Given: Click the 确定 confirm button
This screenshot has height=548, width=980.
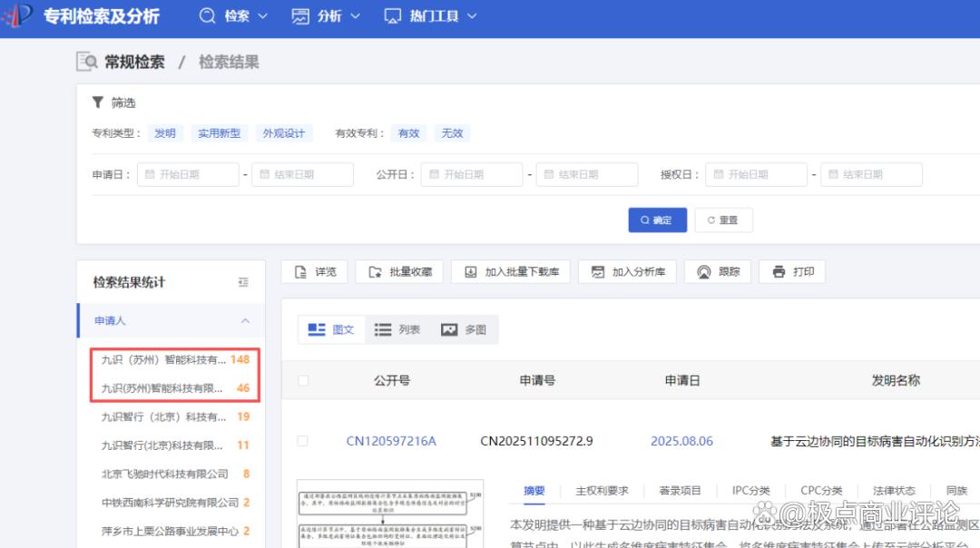Looking at the screenshot, I should coord(658,220).
